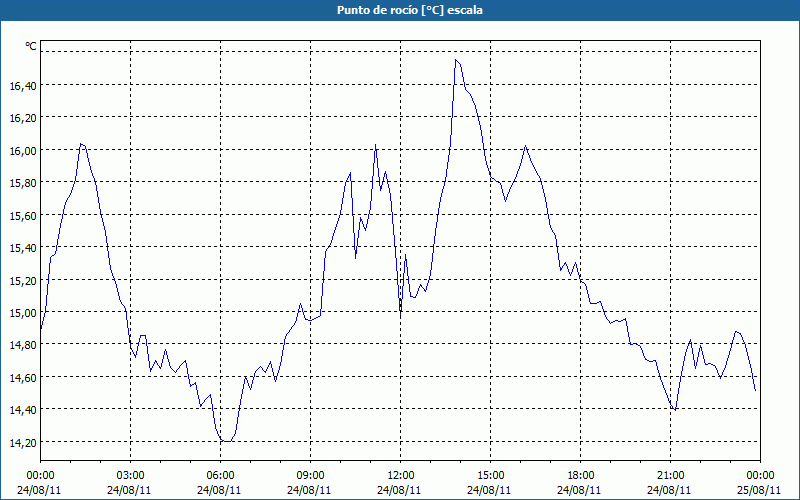Select the 15,00 y-axis value
This screenshot has height=500, width=800.
pos(23,313)
